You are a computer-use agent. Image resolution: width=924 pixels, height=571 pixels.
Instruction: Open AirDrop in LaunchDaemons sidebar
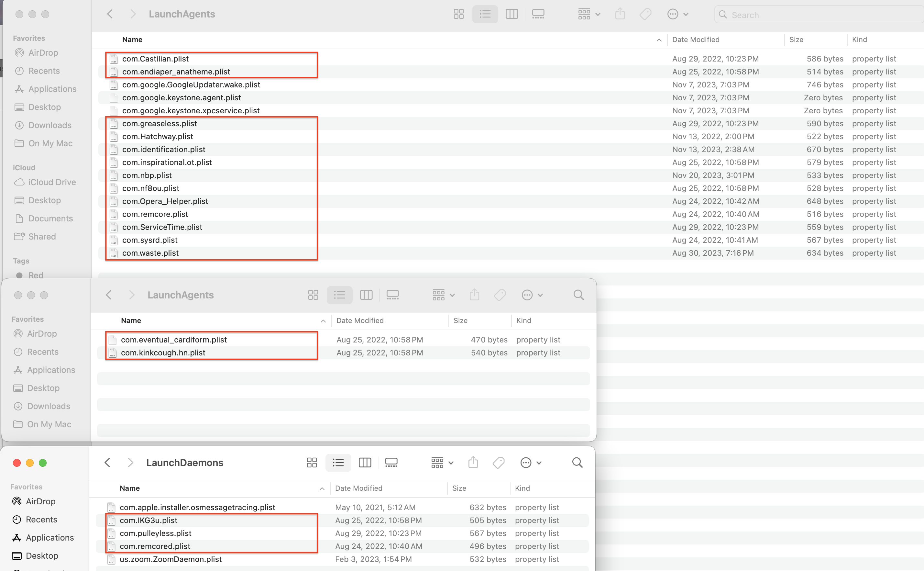click(40, 501)
